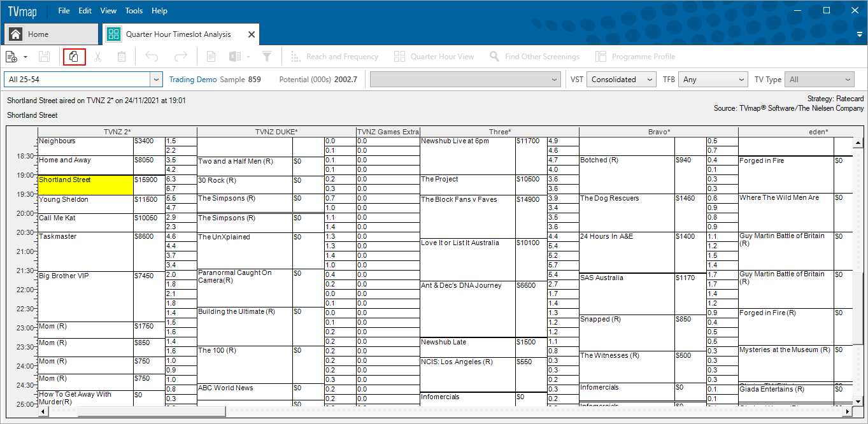Click the Save toolbar icon
The height and width of the screenshot is (424, 868).
[x=44, y=57]
